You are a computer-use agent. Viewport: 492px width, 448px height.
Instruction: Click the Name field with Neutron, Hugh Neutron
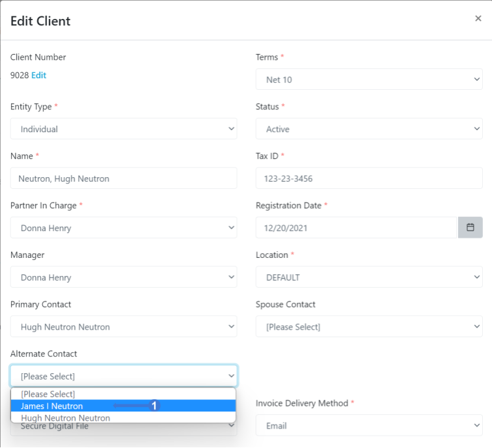pyautogui.click(x=124, y=178)
